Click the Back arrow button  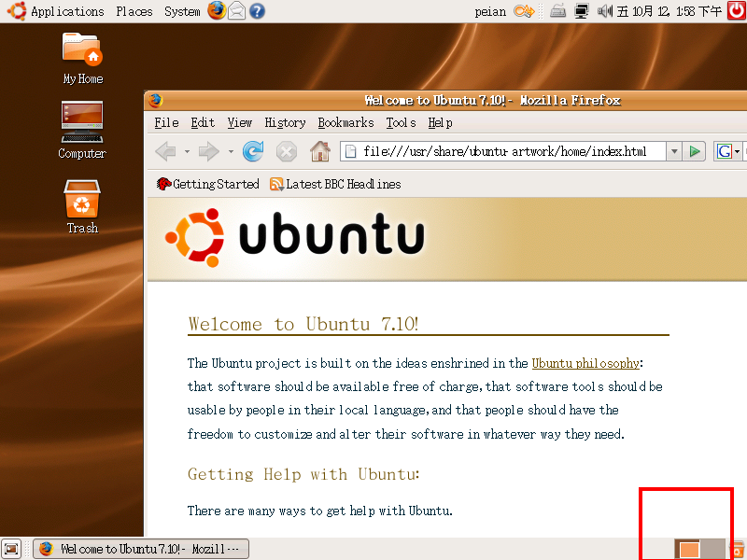coord(166,152)
